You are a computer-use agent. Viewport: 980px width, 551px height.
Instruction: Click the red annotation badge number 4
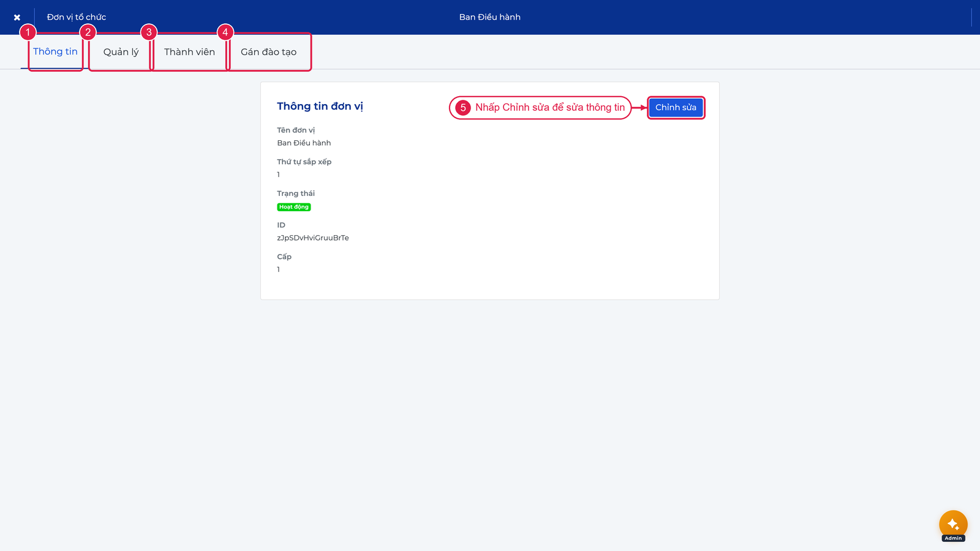click(225, 32)
